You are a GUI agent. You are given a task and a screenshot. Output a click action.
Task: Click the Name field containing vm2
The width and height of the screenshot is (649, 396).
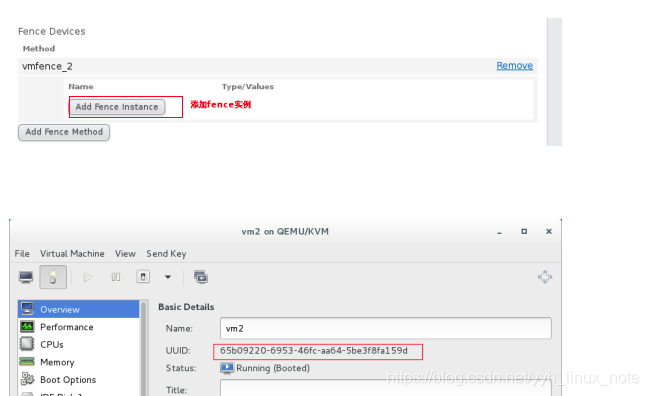click(386, 329)
